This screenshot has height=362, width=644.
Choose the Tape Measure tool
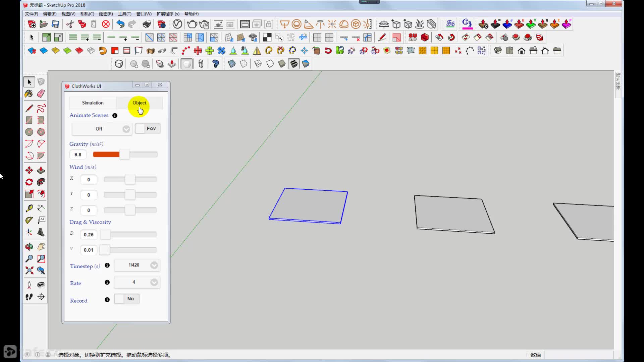[x=29, y=208]
